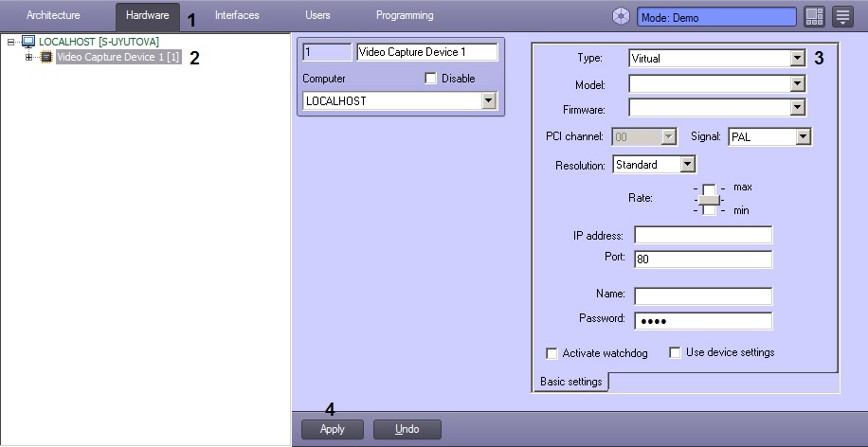Click the Mode: Demo field

[x=716, y=17]
